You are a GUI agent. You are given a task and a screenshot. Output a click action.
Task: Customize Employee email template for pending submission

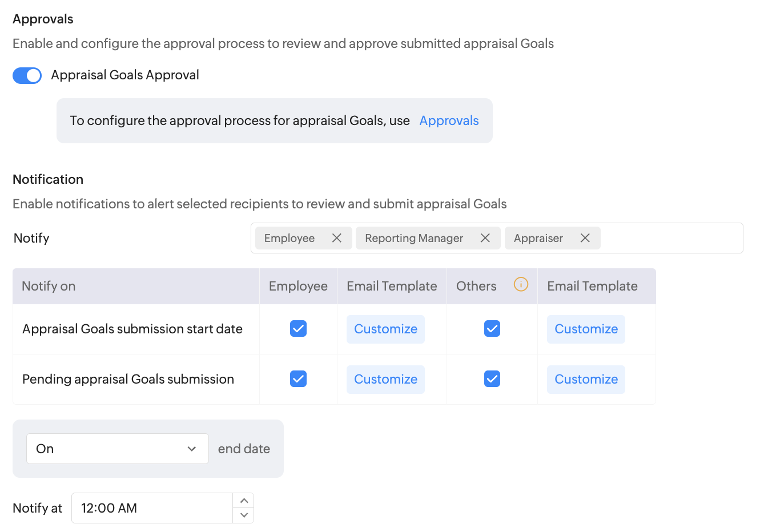pyautogui.click(x=385, y=380)
